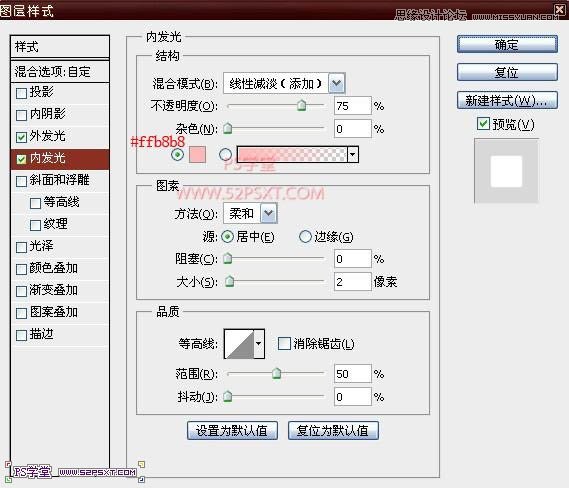
Task: Enable the 纹理 texture checkbox
Action: coord(35,225)
